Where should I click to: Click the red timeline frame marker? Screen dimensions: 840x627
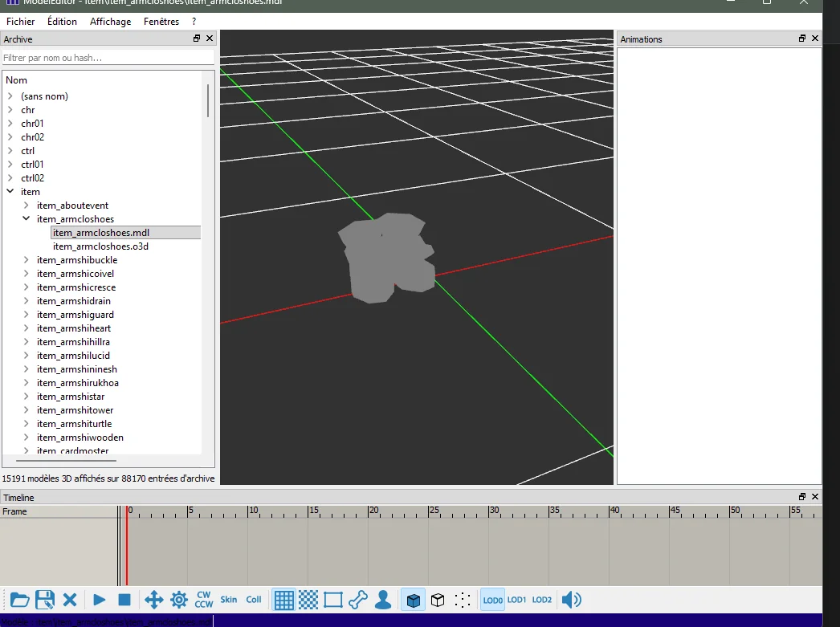point(127,546)
